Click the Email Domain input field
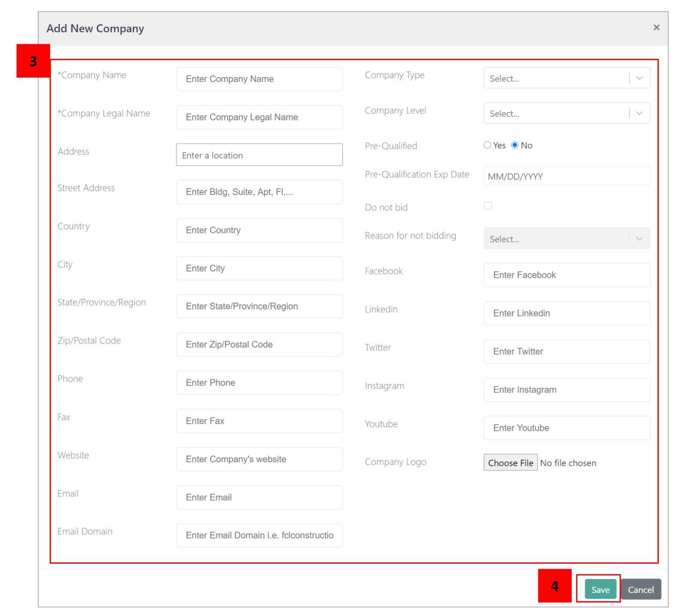The height and width of the screenshot is (616, 685). pyautogui.click(x=259, y=535)
